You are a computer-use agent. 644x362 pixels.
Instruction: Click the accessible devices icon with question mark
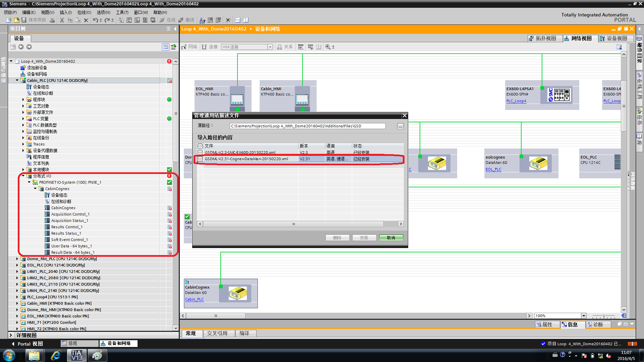click(x=202, y=20)
